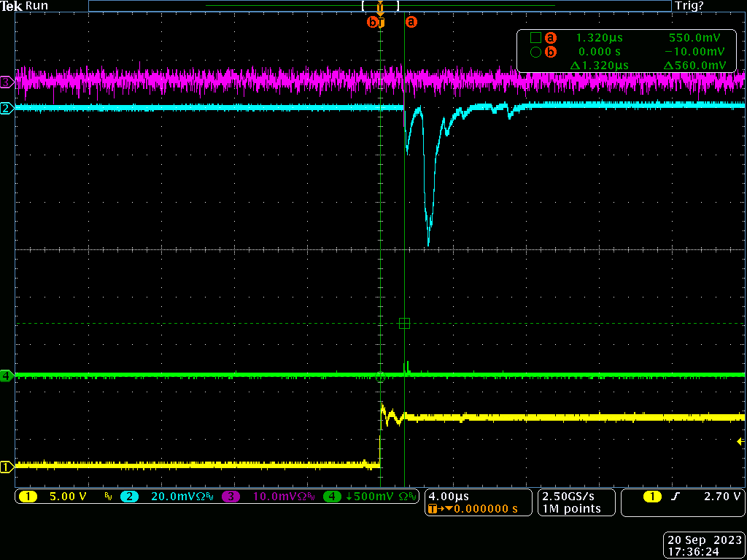Click the record view bar brackets at top
This screenshot has height=560, width=747.
point(380,6)
